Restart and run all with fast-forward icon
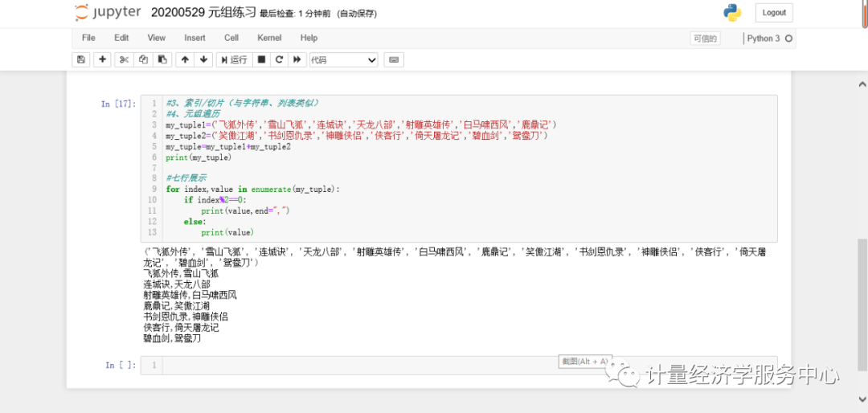 click(297, 59)
